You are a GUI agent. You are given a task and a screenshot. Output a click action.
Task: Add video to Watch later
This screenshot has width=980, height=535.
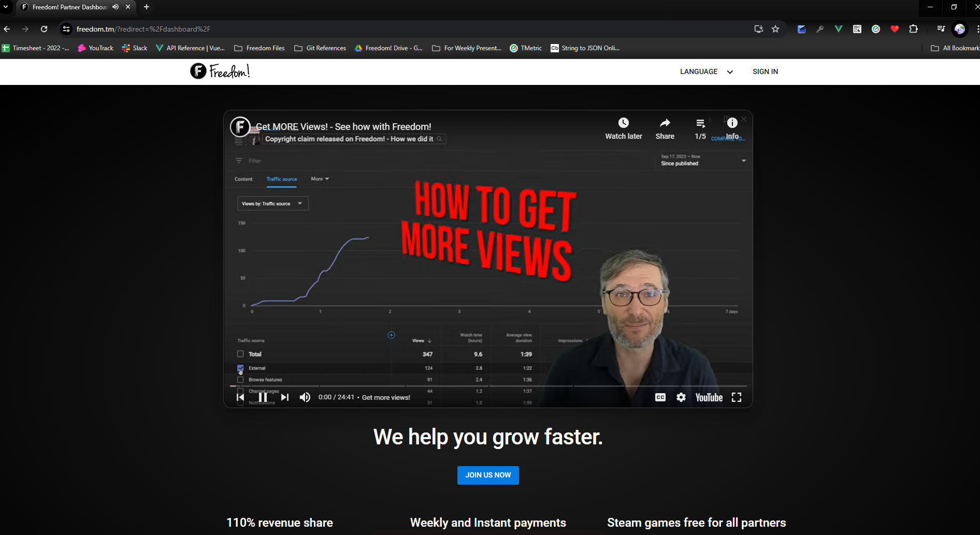[x=623, y=128]
